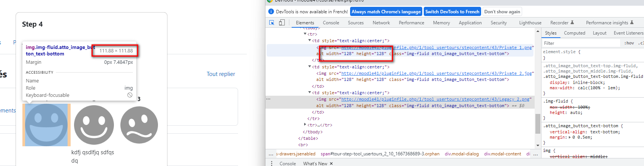The height and width of the screenshot is (166, 644).
Task: Click the height: auto declaration
Action: 566,112
